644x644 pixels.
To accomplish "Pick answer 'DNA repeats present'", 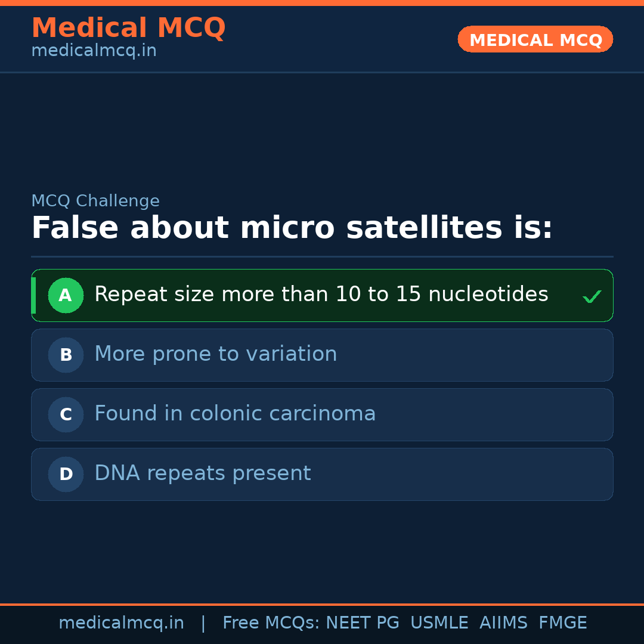I will click(202, 473).
